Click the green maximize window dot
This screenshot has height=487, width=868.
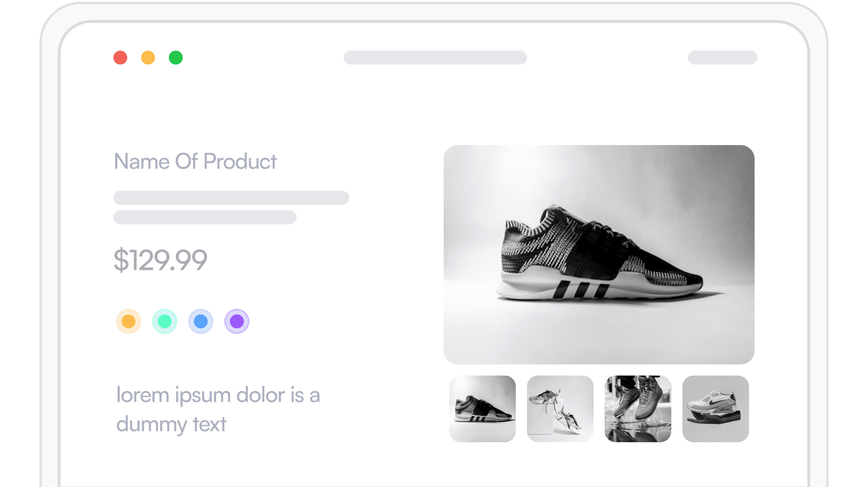tap(176, 58)
